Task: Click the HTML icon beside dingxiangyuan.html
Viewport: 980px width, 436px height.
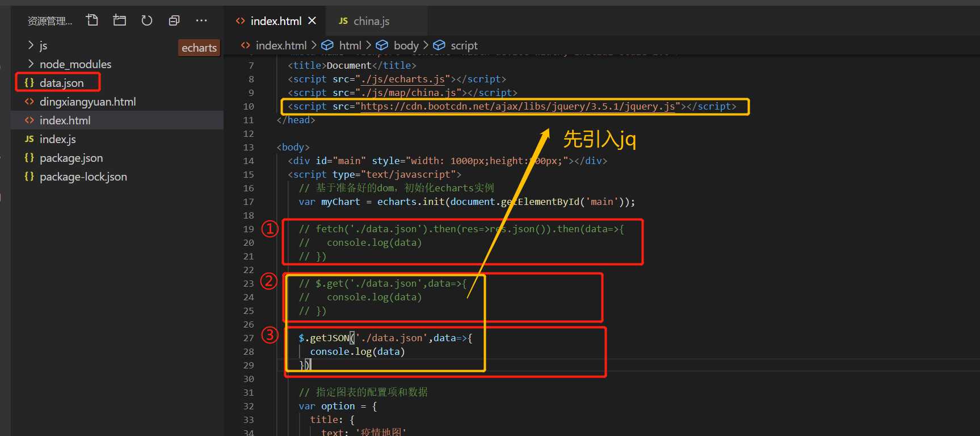Action: click(x=29, y=102)
